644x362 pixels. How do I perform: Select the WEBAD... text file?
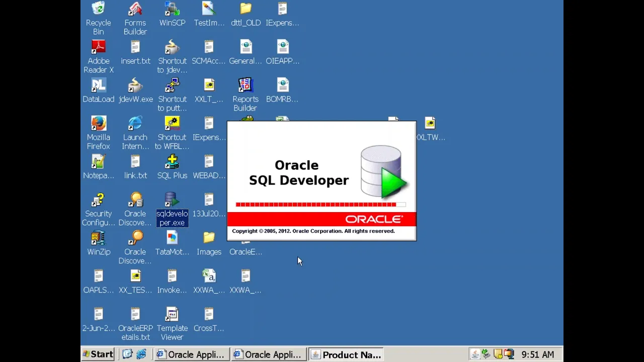pos(209,167)
